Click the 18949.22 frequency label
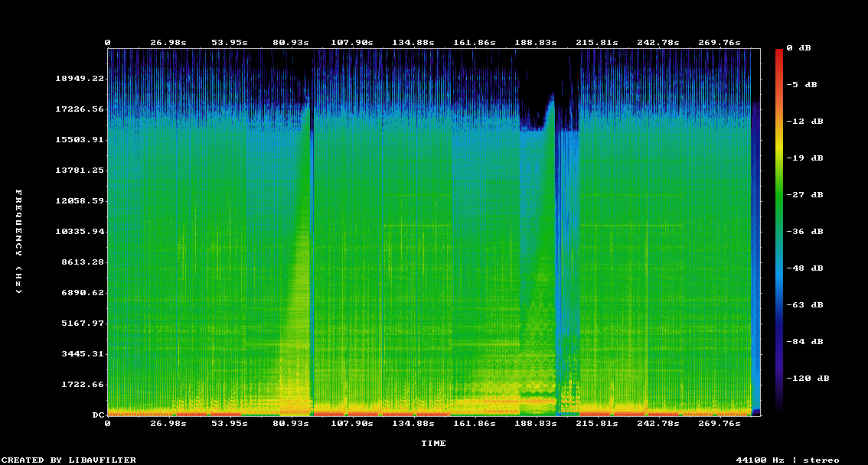This screenshot has height=465, width=868. [80, 79]
